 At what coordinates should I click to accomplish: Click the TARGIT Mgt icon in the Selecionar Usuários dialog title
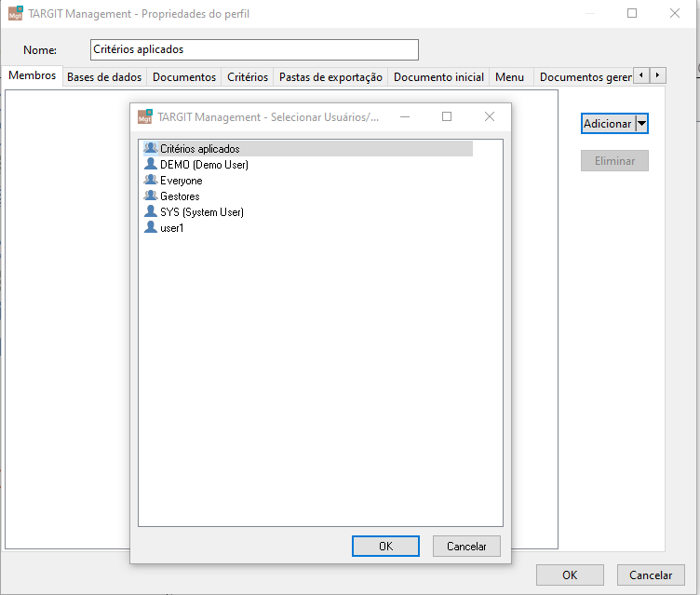coord(145,116)
